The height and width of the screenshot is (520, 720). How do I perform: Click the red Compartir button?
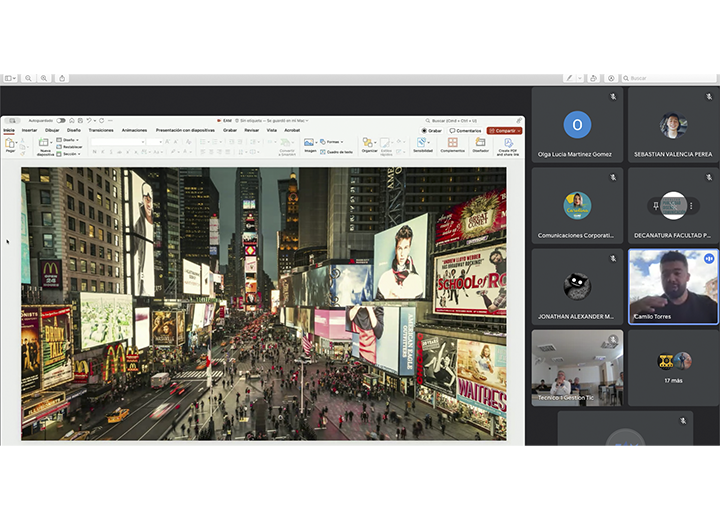(x=502, y=131)
